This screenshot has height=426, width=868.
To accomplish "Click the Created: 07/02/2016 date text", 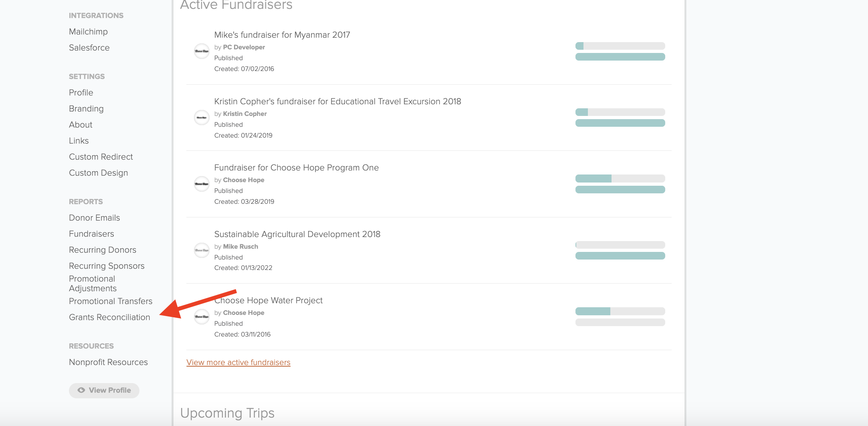I will pyautogui.click(x=244, y=69).
